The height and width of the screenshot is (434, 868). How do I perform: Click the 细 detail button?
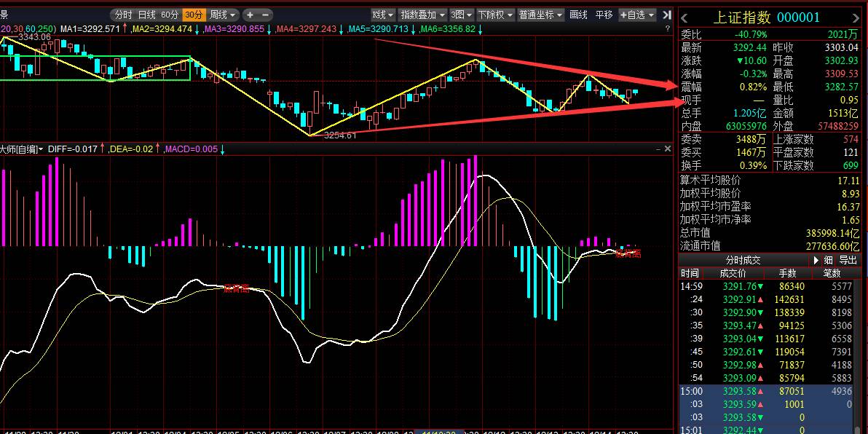point(828,260)
